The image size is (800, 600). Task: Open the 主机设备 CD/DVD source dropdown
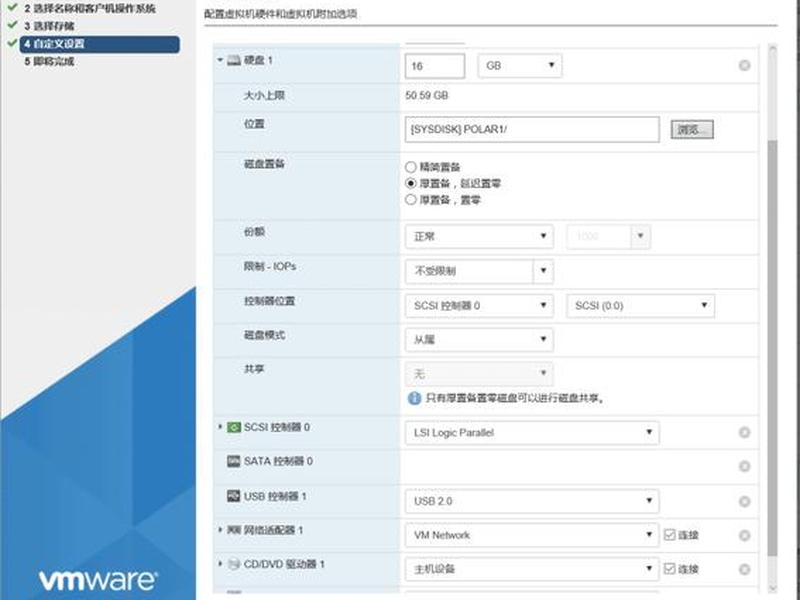532,569
